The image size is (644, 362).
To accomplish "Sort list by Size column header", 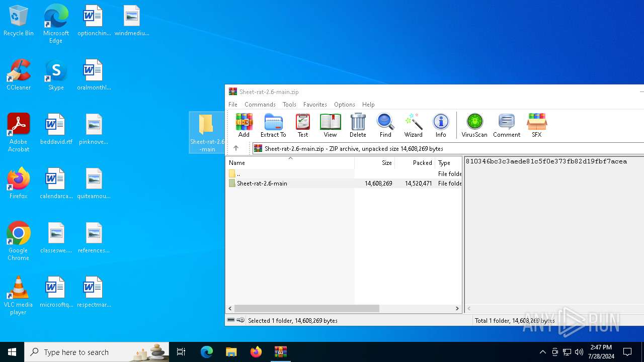I will pos(375,163).
